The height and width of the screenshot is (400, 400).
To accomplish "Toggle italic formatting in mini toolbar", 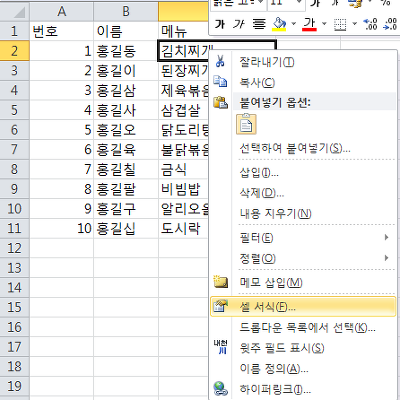I will 239,24.
